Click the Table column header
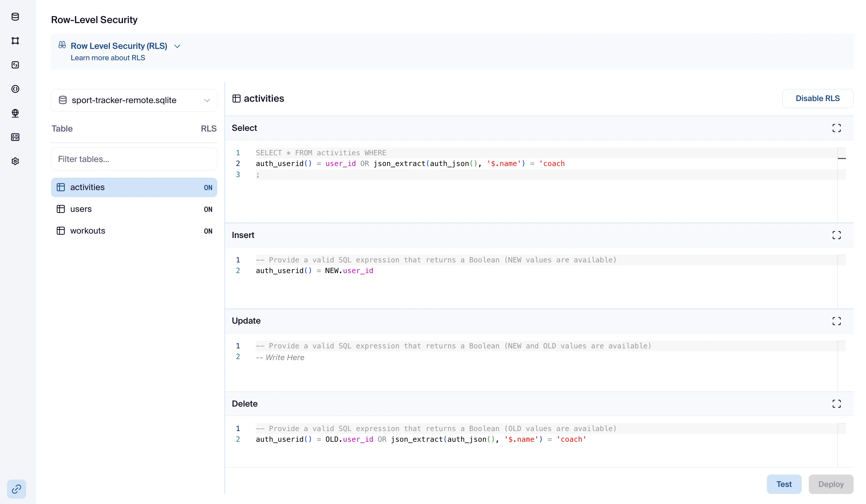The width and height of the screenshot is (866, 504). click(62, 129)
